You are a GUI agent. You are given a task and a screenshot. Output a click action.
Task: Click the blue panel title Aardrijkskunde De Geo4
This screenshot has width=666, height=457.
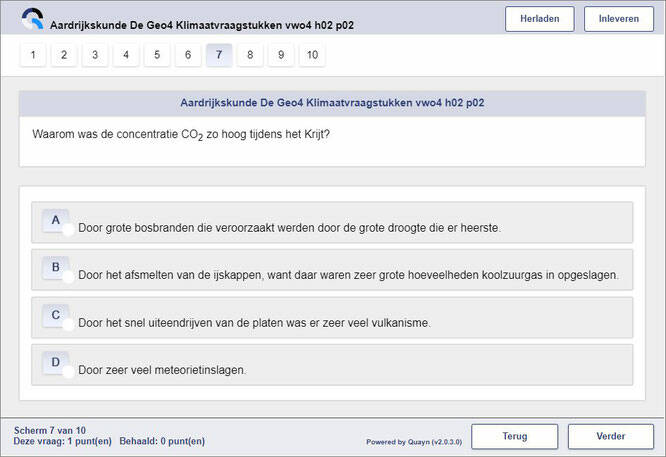332,103
